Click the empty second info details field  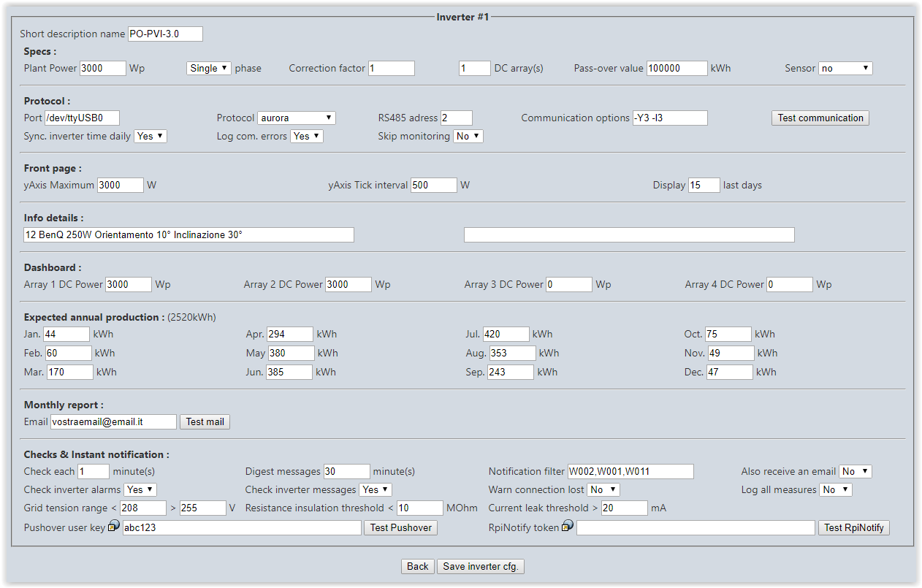(629, 234)
